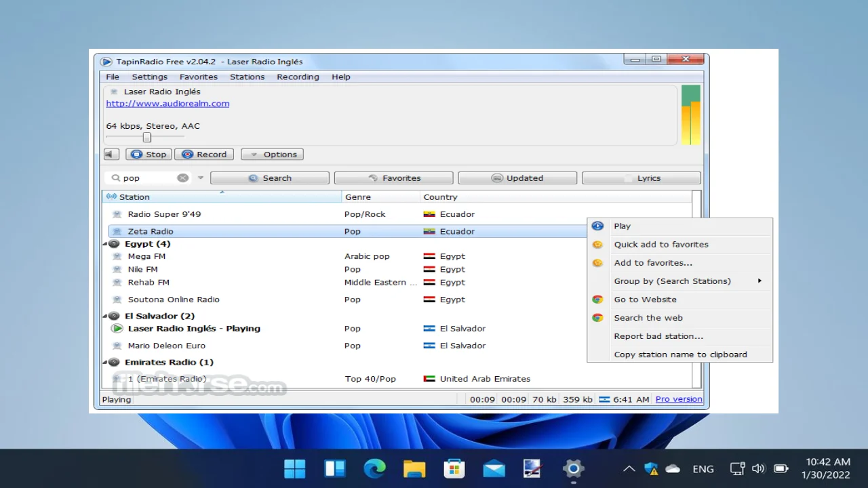The image size is (868, 488).
Task: Open Windows Start menu
Action: pos(294,468)
